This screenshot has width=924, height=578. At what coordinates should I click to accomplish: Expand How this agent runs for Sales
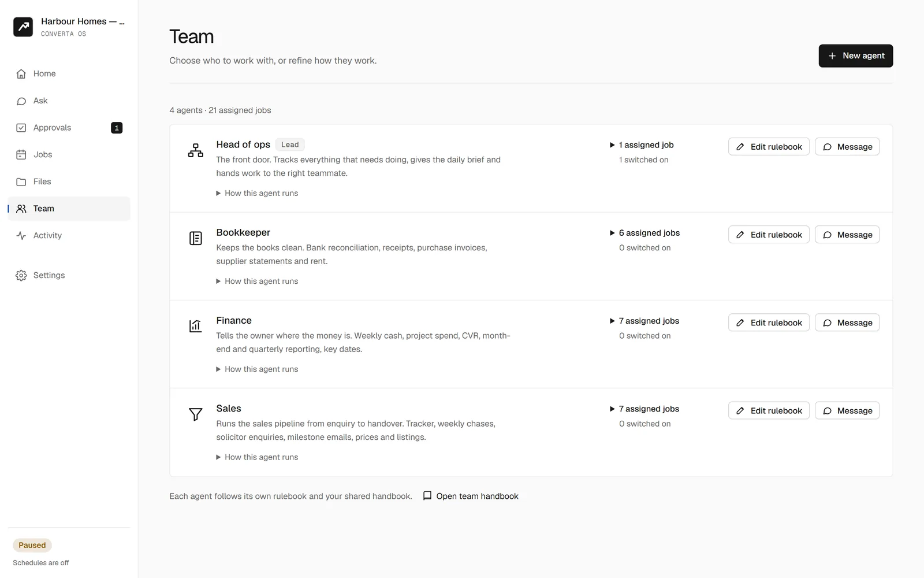[257, 457]
